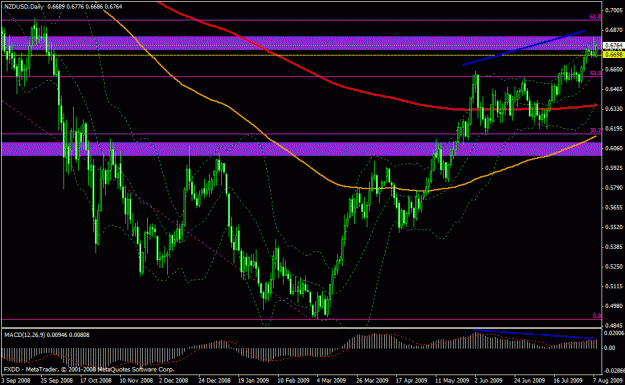
Task: Click the 17 Oct 2008 date label
Action: click(96, 381)
